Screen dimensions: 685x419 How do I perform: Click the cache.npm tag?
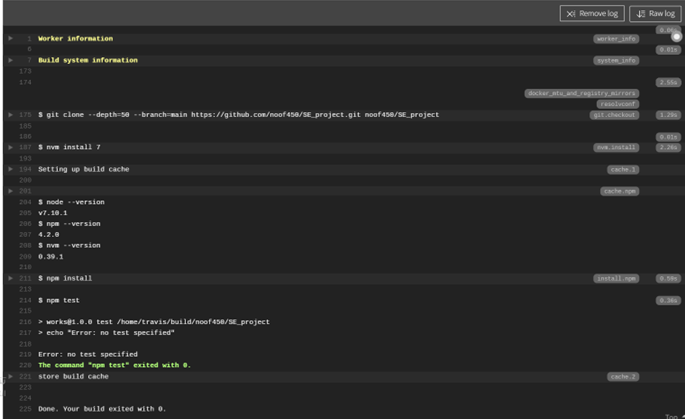click(619, 191)
